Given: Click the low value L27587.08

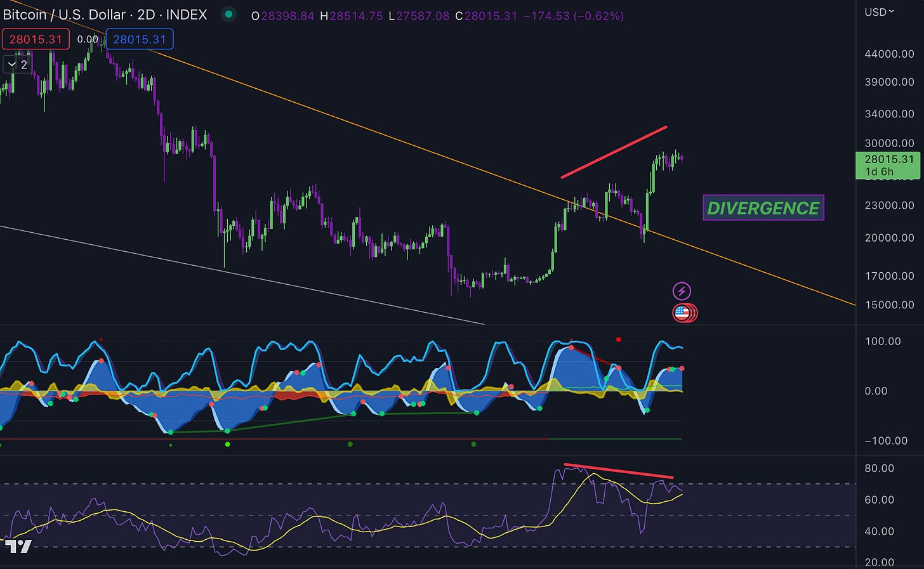Looking at the screenshot, I should coord(419,16).
